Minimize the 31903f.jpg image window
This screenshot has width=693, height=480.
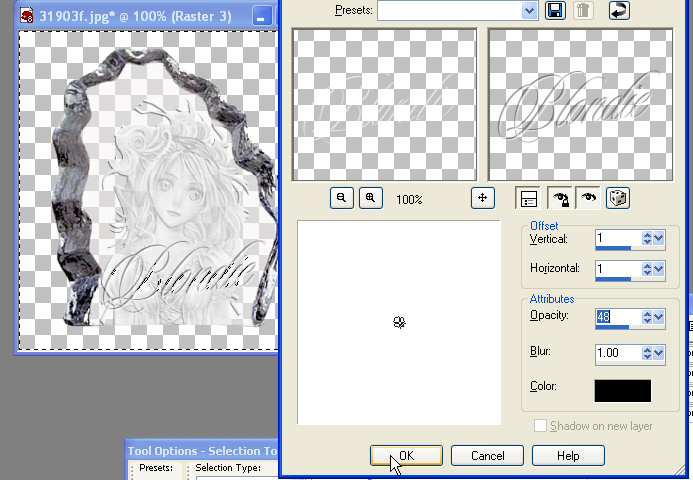(x=262, y=17)
